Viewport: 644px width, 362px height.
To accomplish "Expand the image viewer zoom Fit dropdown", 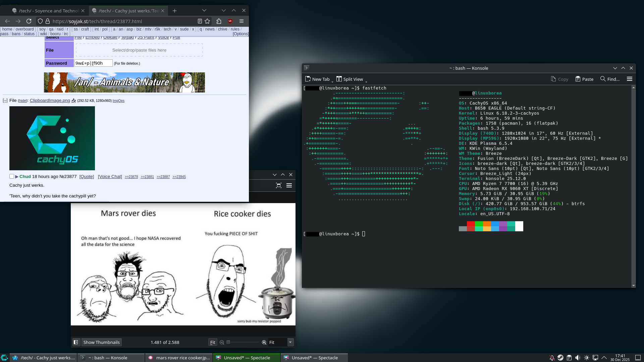I will click(290, 342).
